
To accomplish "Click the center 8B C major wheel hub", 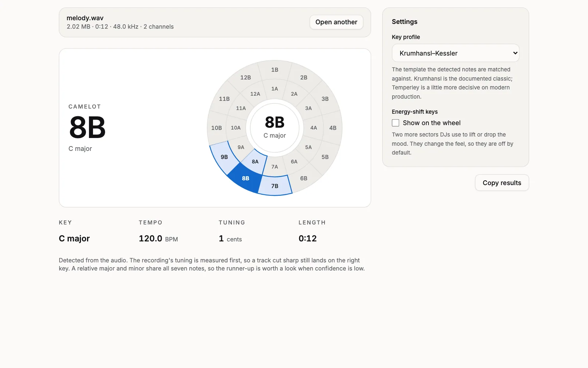I will point(275,128).
